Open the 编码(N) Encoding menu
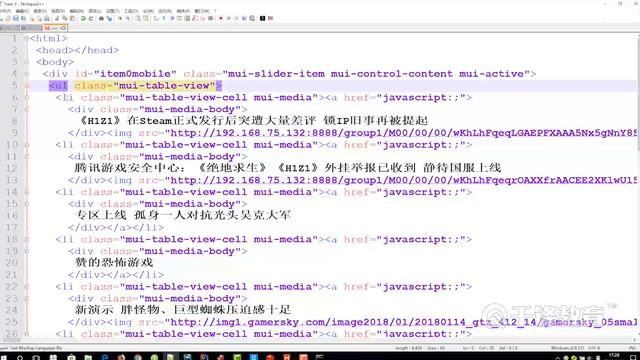The width and height of the screenshot is (640, 360). 77,11
